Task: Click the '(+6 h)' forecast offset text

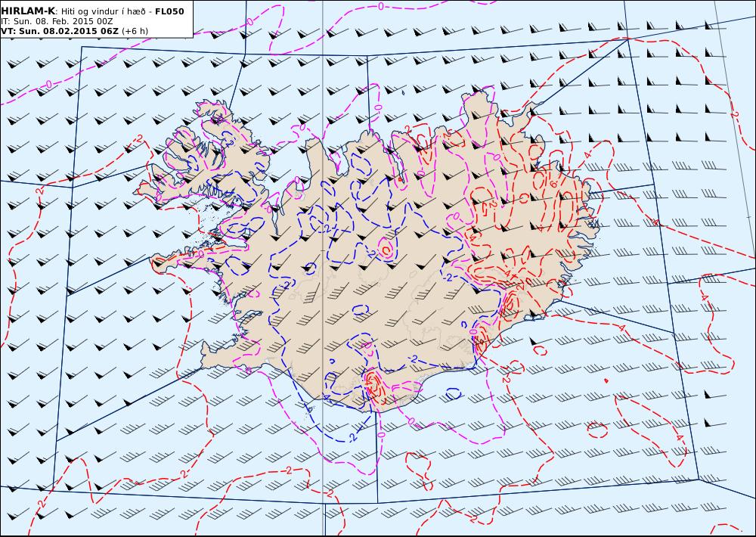Action: pos(135,31)
